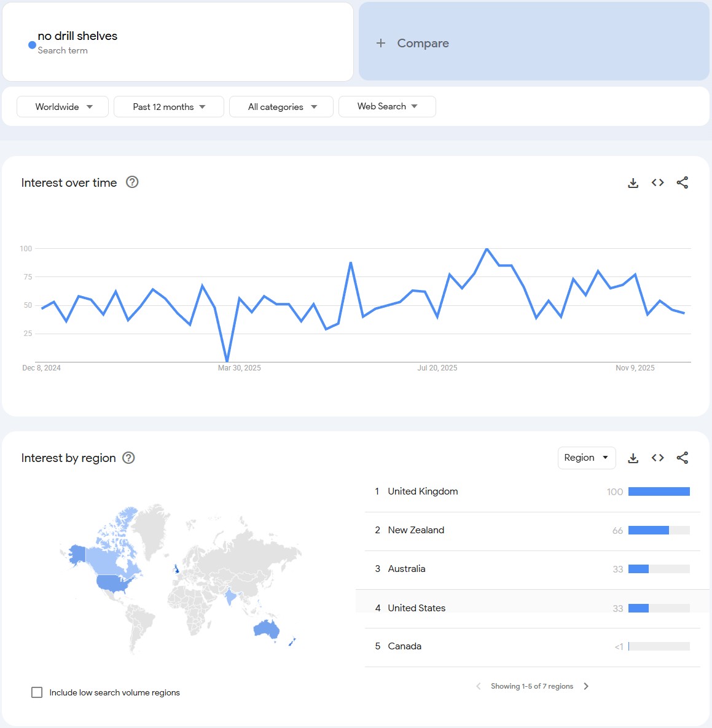Open help for Interest over time
712x728 pixels.
pyautogui.click(x=132, y=182)
